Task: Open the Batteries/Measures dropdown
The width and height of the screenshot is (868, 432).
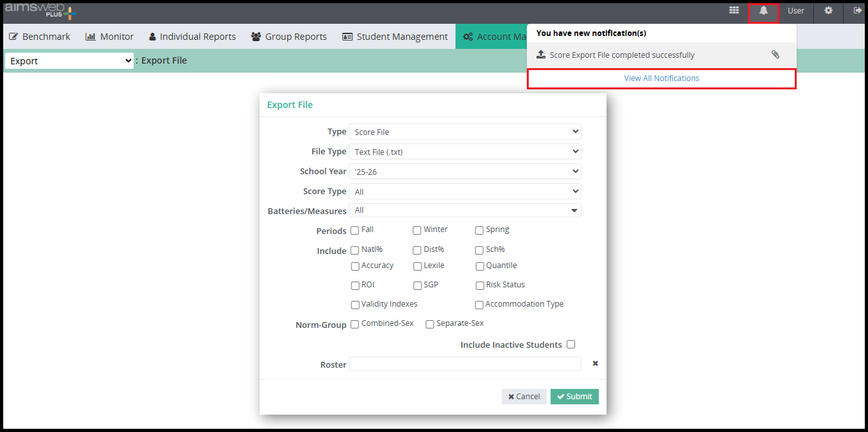Action: coord(465,210)
